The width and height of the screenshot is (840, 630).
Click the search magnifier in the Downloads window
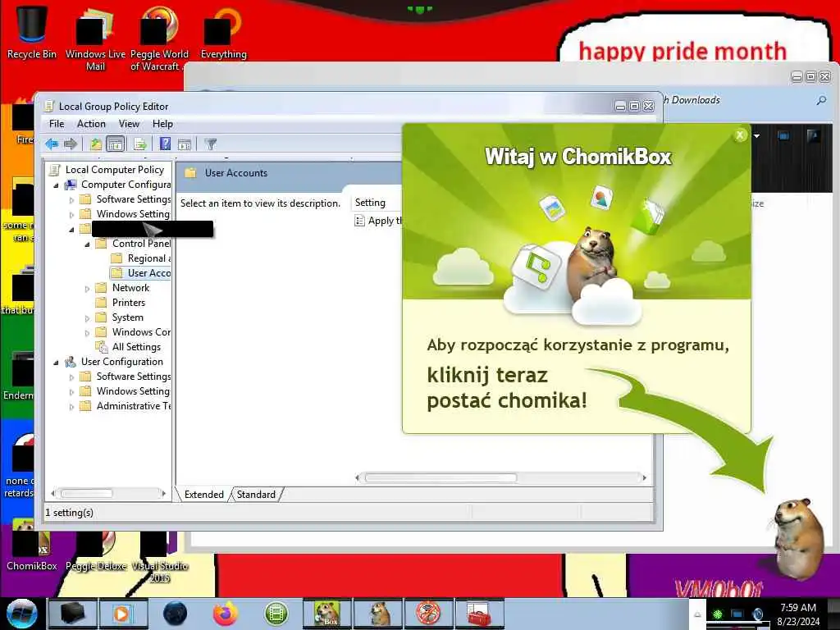[x=821, y=100]
